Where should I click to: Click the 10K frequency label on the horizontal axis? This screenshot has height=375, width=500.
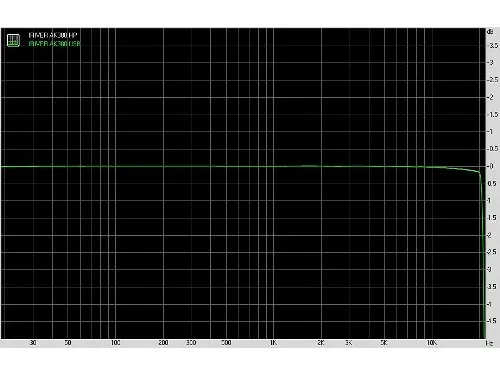click(432, 343)
